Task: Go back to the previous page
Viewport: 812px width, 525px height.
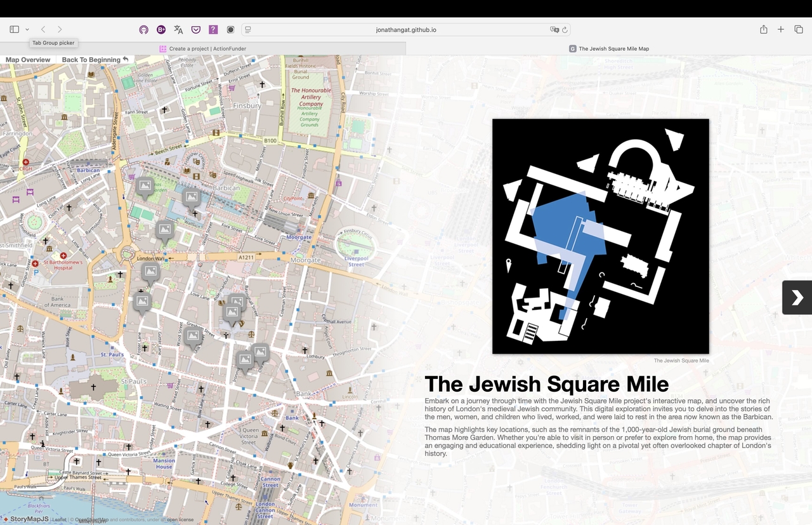Action: [43, 29]
